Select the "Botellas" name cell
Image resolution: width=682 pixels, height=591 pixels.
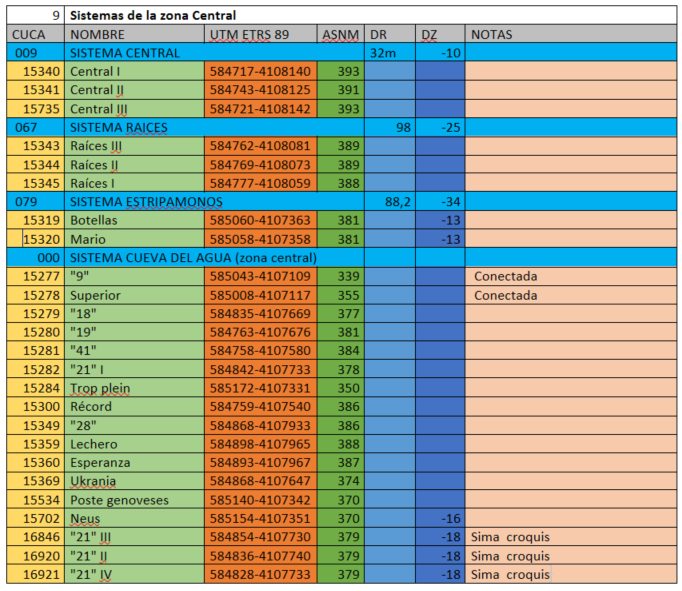click(x=134, y=220)
